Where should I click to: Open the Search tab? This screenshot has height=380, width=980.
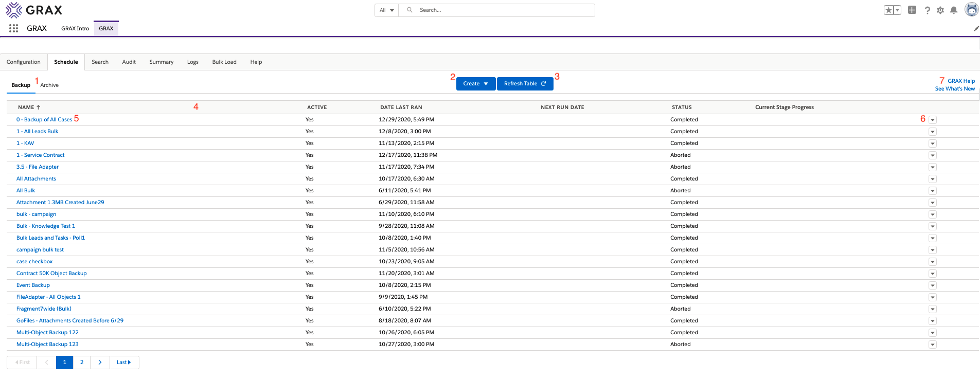pos(100,62)
